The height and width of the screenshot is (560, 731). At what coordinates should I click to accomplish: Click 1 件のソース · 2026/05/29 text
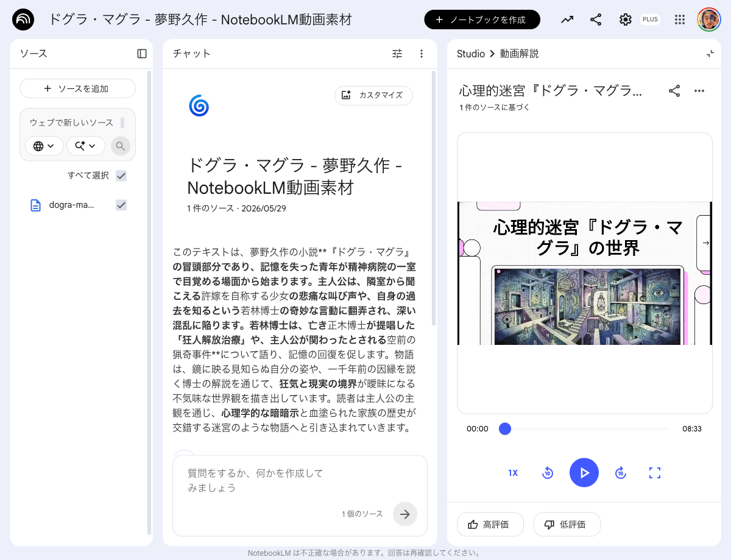tap(236, 208)
